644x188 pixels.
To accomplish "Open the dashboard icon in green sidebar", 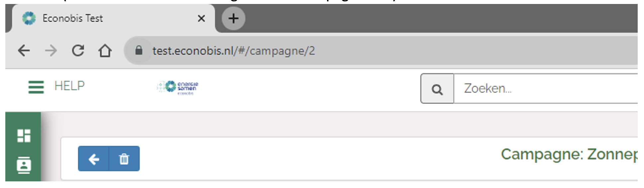I will 24,136.
